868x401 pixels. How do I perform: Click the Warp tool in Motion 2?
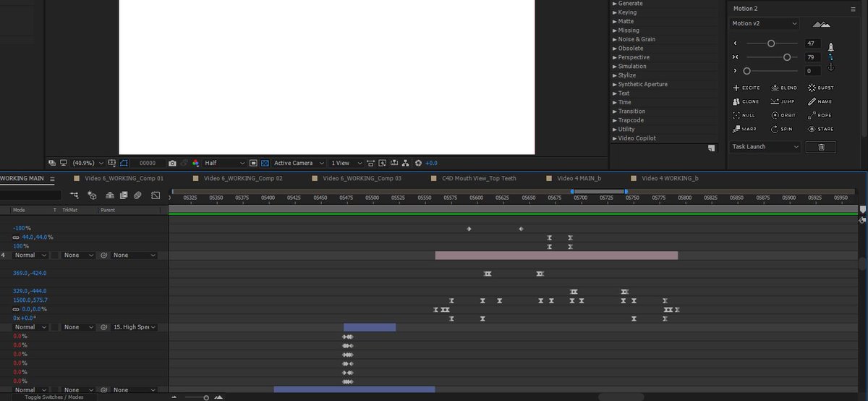click(x=746, y=129)
